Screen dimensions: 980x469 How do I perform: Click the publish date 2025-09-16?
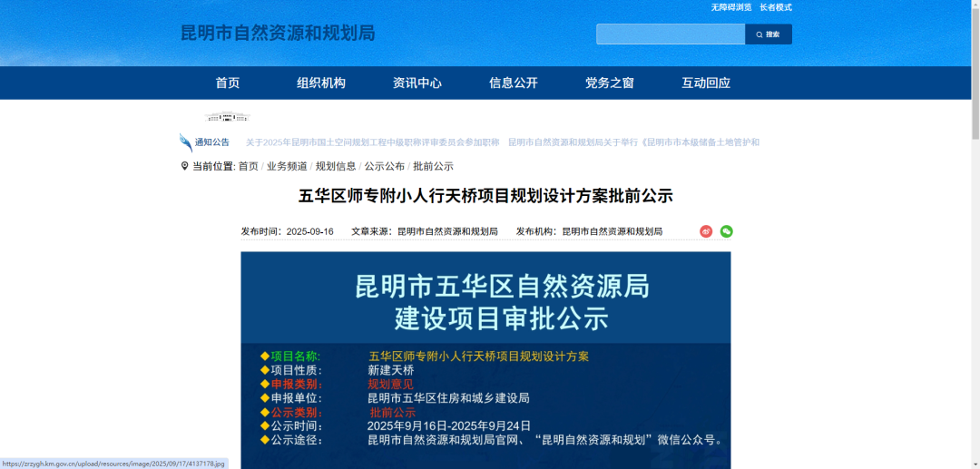[x=309, y=231]
